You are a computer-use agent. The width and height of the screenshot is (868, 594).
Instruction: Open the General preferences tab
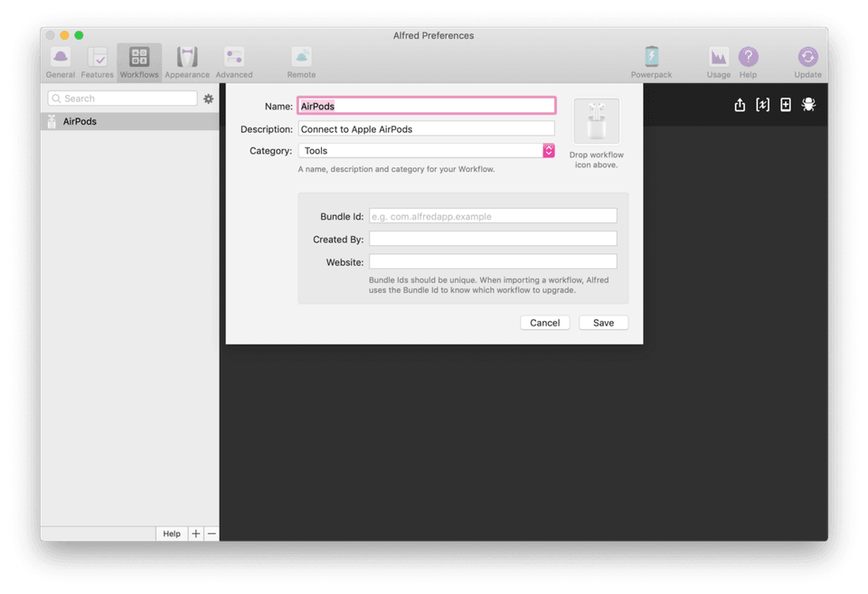(x=61, y=62)
